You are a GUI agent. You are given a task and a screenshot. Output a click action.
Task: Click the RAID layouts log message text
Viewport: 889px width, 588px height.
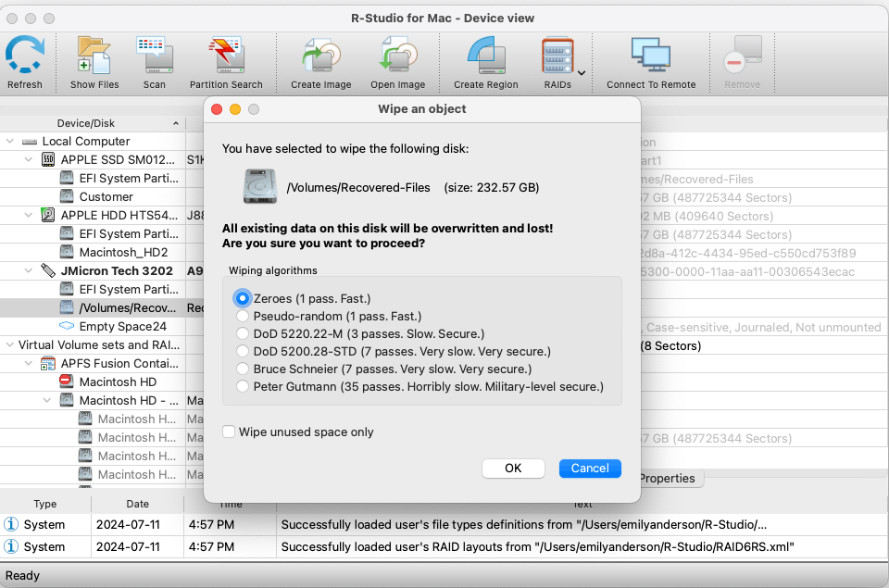tap(537, 546)
